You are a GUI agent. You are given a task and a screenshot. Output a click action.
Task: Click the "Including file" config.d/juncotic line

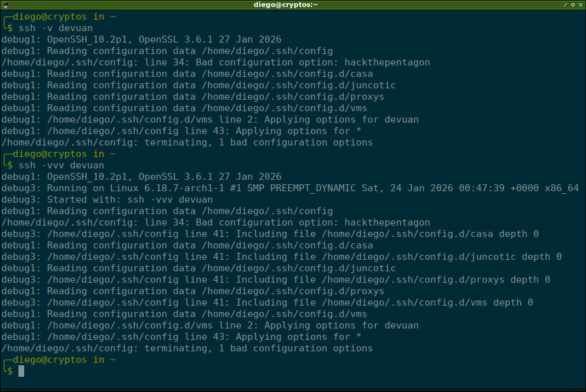(281, 257)
